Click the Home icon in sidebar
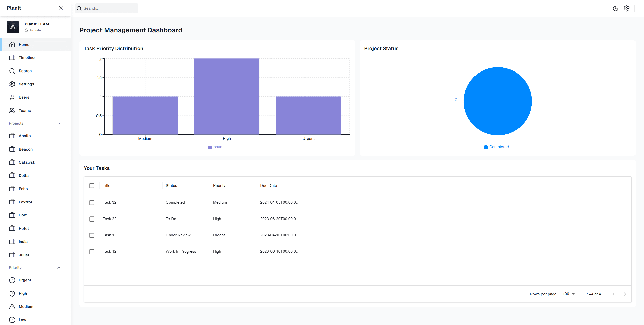The width and height of the screenshot is (644, 325). pos(12,45)
